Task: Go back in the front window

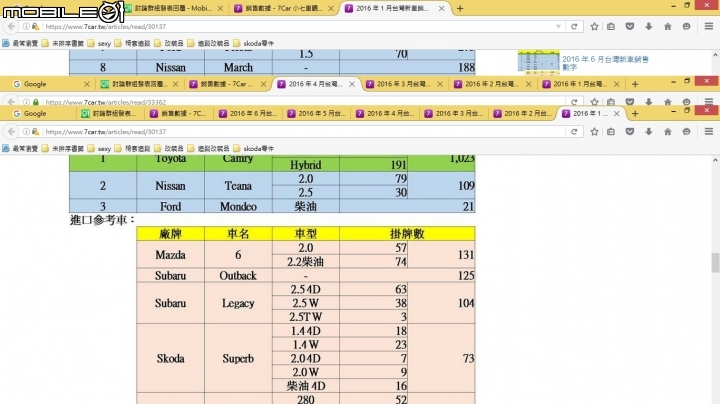Action: [11, 132]
